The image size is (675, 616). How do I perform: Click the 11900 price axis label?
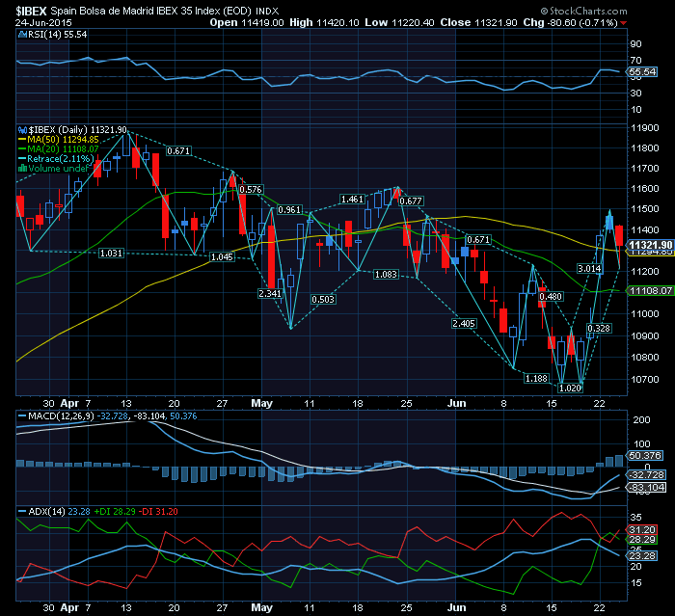pos(644,128)
